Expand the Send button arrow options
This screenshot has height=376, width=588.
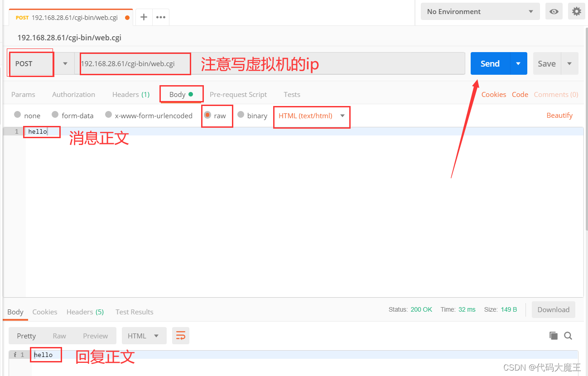click(x=518, y=64)
